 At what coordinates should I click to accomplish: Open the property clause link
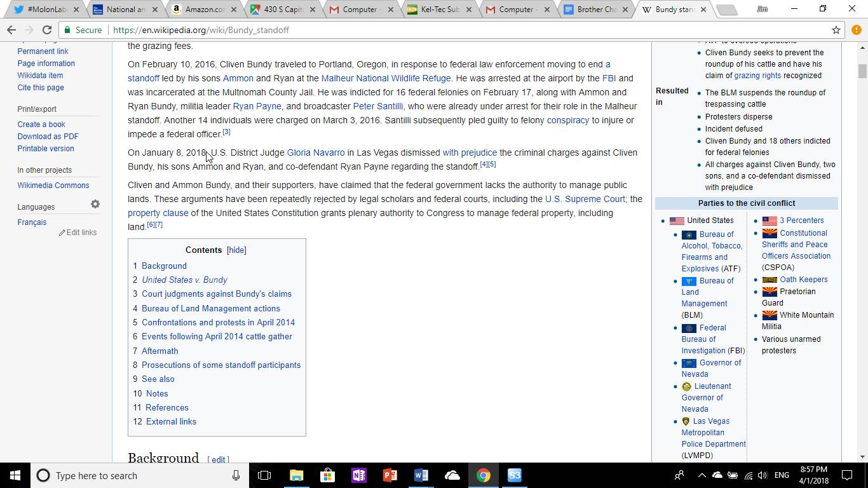click(x=158, y=213)
